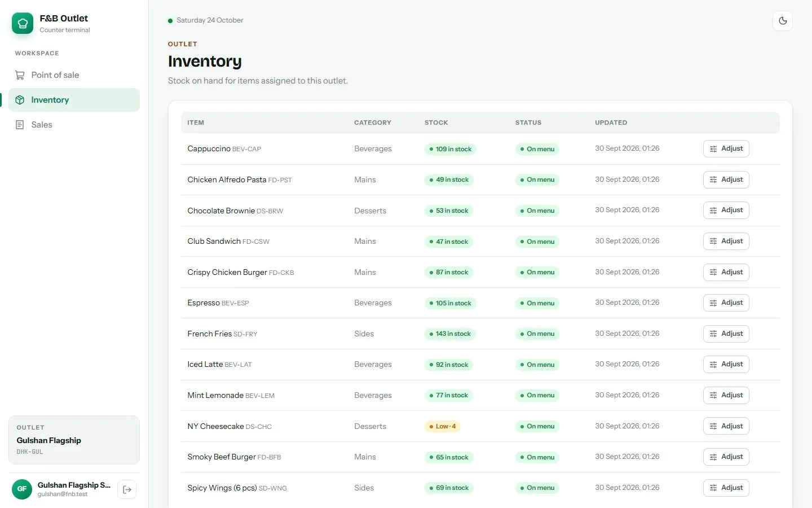
Task: Click the Chocolate Brownie item name
Action: coord(221,211)
